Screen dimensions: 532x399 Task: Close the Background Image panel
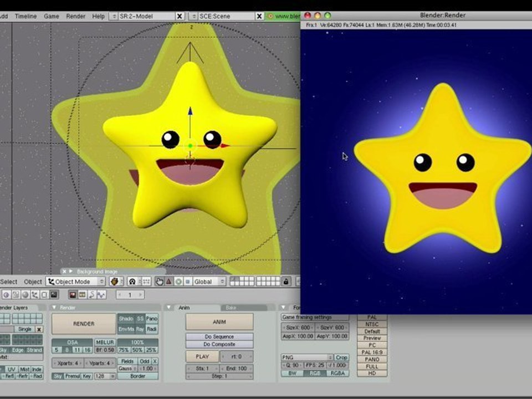[64, 272]
